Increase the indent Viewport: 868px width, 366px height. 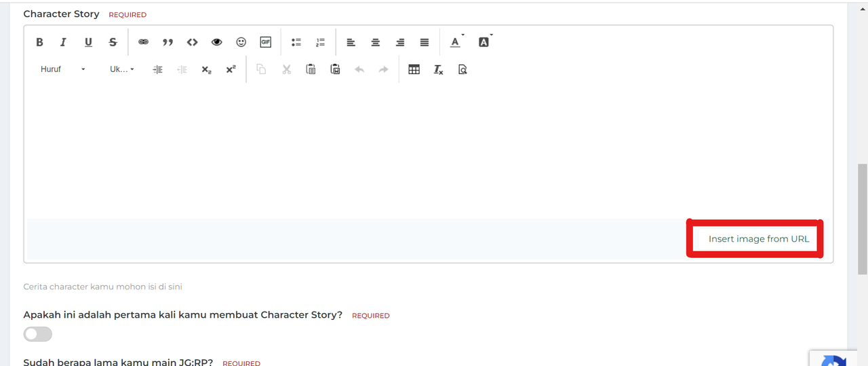click(x=157, y=69)
